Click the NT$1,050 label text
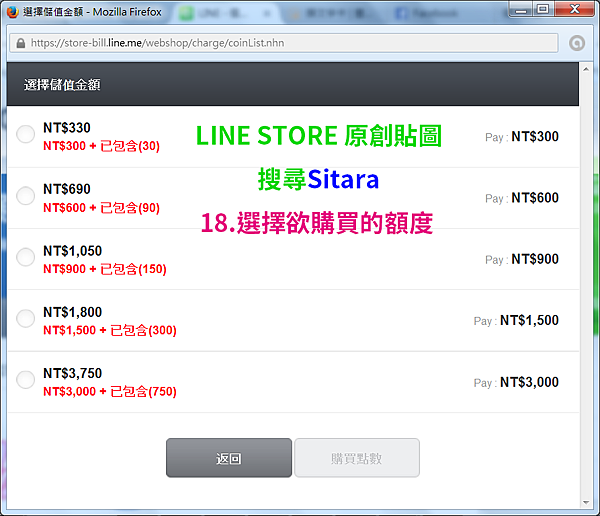 point(72,251)
